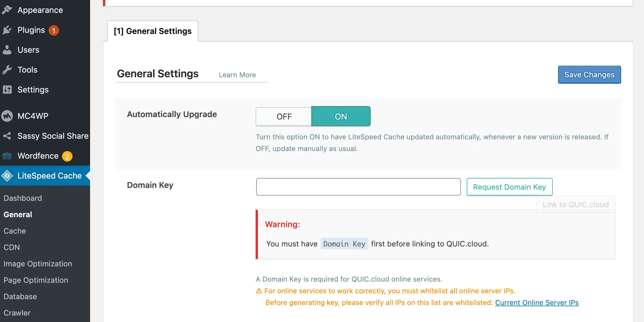Click the Sassy Social Share icon
This screenshot has width=644, height=322.
(7, 136)
